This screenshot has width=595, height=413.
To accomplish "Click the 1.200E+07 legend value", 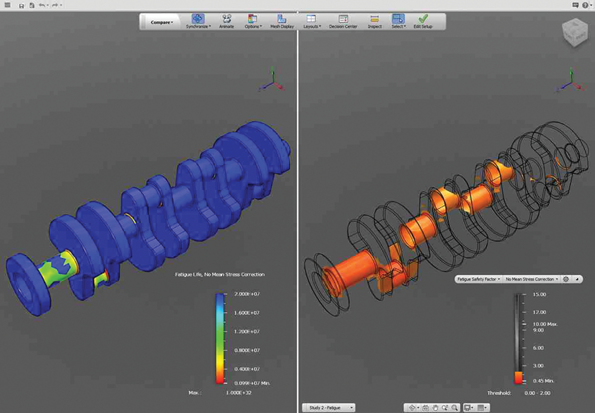I will pos(247,331).
